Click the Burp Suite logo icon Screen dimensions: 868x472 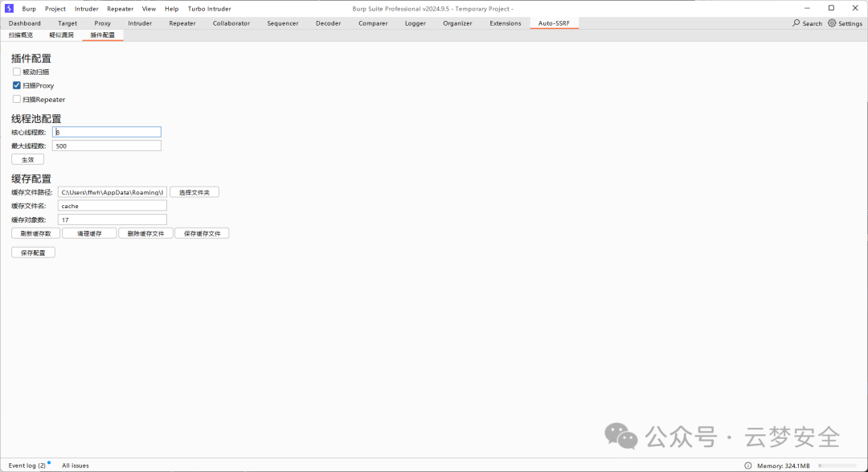coord(9,8)
